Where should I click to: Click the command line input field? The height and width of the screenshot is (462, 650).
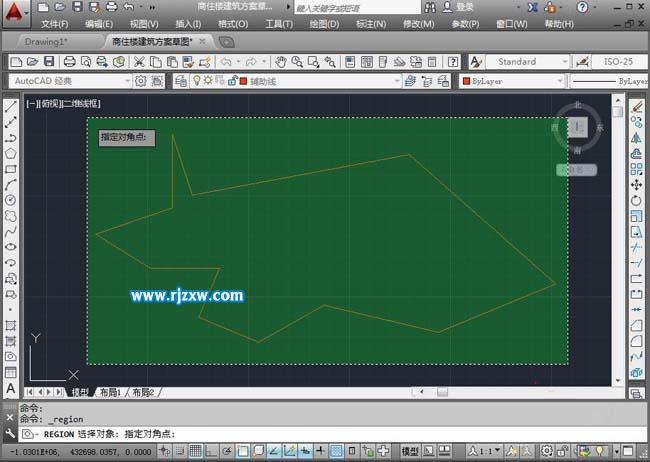click(x=332, y=434)
